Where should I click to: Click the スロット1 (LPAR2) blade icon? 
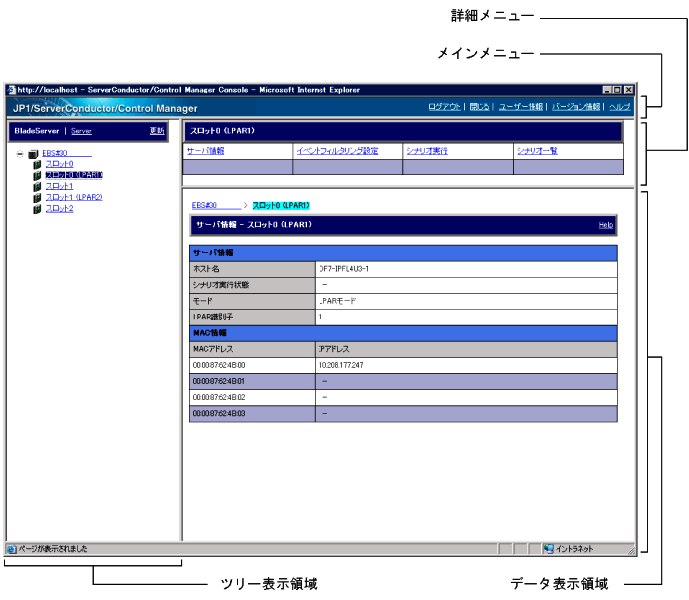pyautogui.click(x=37, y=197)
